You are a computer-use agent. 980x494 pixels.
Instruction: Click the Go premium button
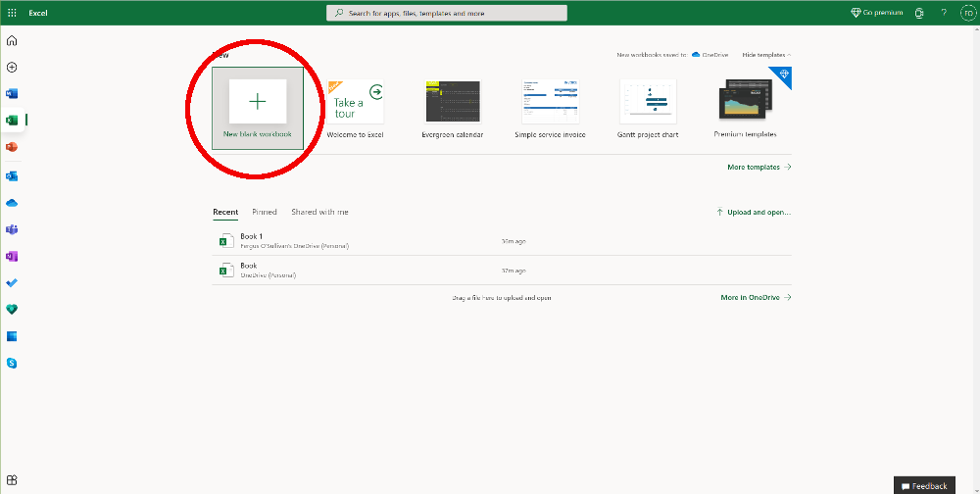(x=876, y=13)
